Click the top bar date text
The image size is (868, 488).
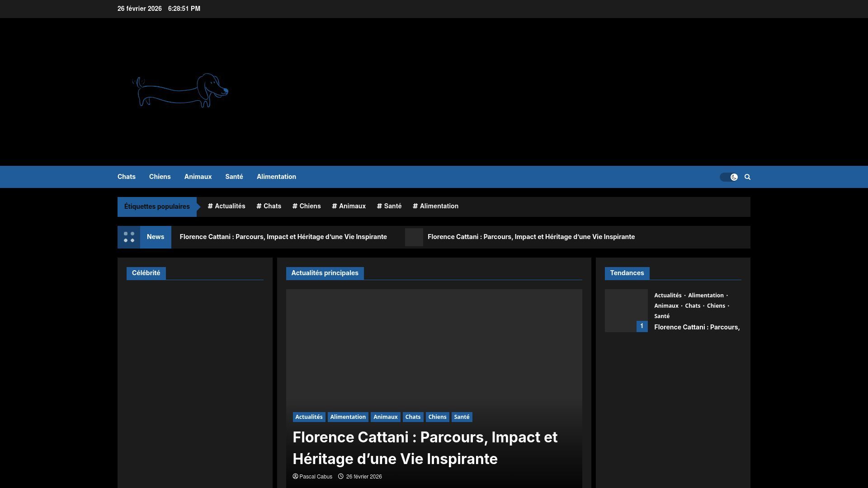coord(140,9)
